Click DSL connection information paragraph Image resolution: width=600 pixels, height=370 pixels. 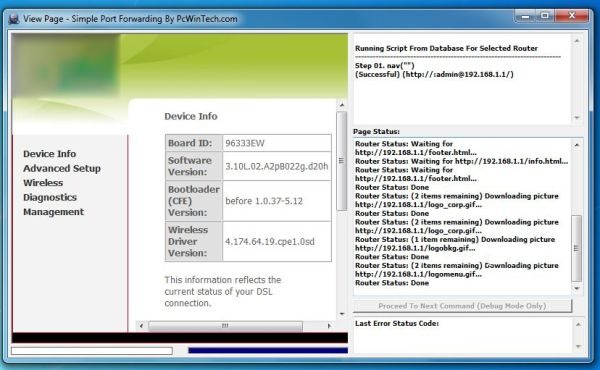223,291
